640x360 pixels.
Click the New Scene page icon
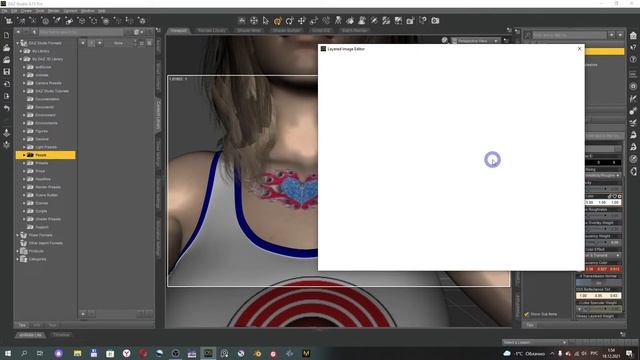click(x=7, y=36)
